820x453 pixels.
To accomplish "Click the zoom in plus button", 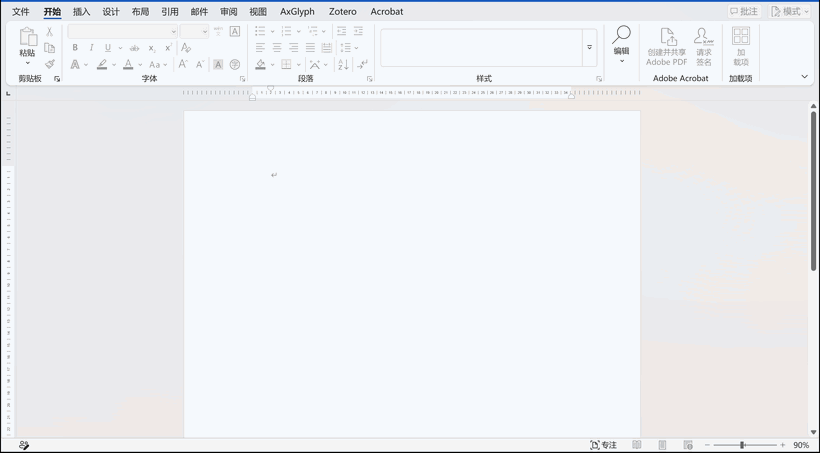I will point(782,445).
